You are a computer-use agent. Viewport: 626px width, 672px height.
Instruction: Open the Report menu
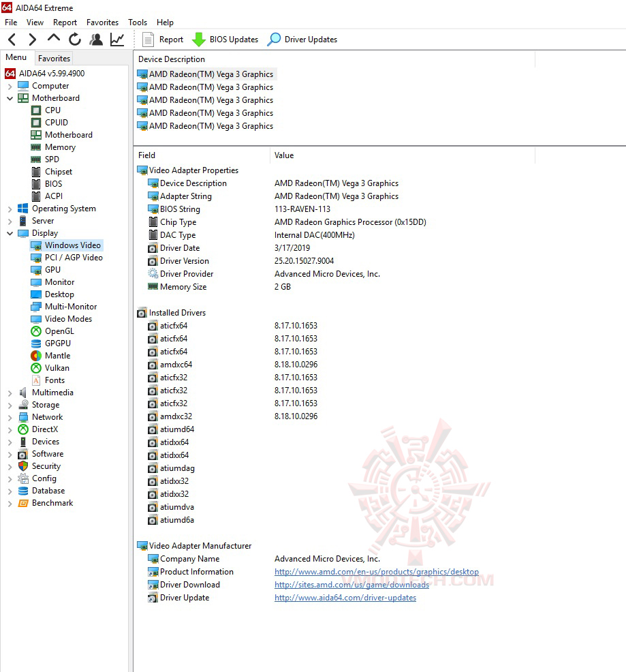click(x=65, y=22)
